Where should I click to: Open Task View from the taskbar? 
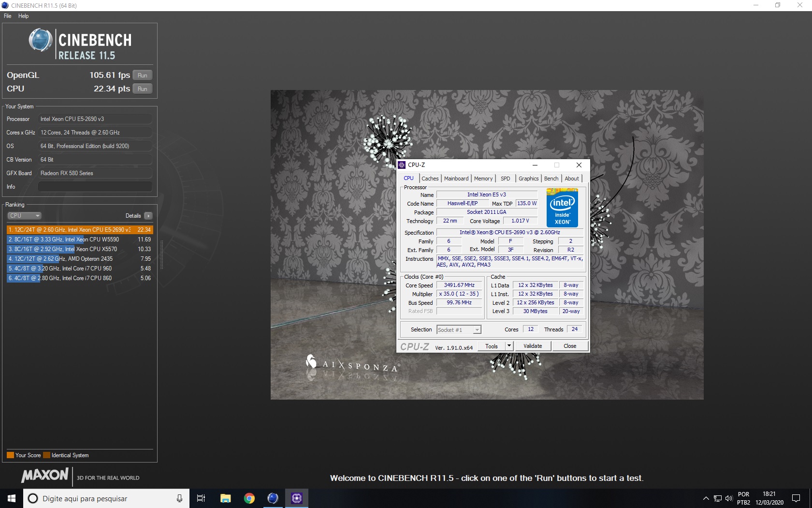pyautogui.click(x=201, y=498)
